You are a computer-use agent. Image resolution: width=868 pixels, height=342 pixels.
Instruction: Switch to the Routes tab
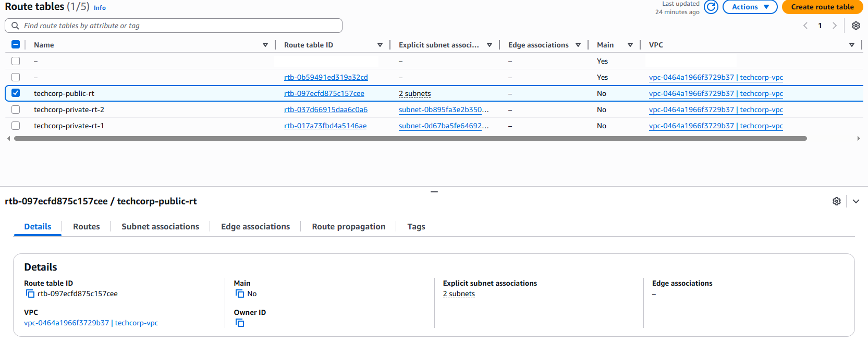pos(87,227)
